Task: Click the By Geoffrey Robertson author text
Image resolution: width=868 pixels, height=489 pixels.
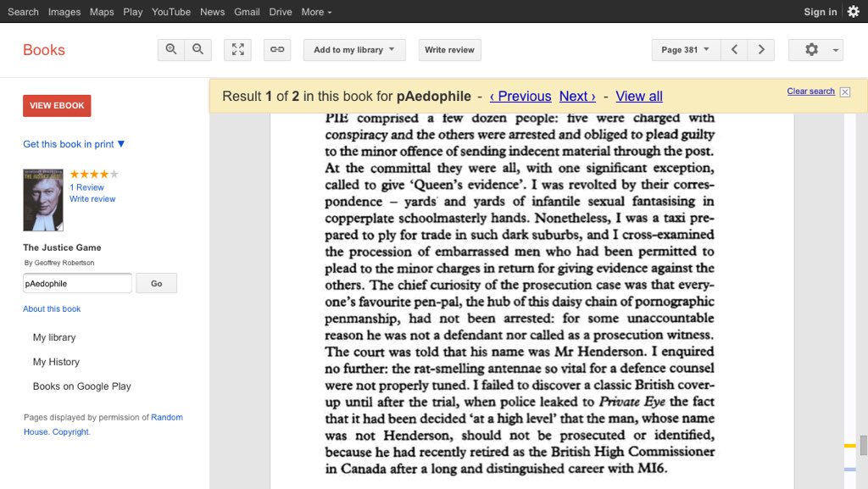Action: pos(59,263)
